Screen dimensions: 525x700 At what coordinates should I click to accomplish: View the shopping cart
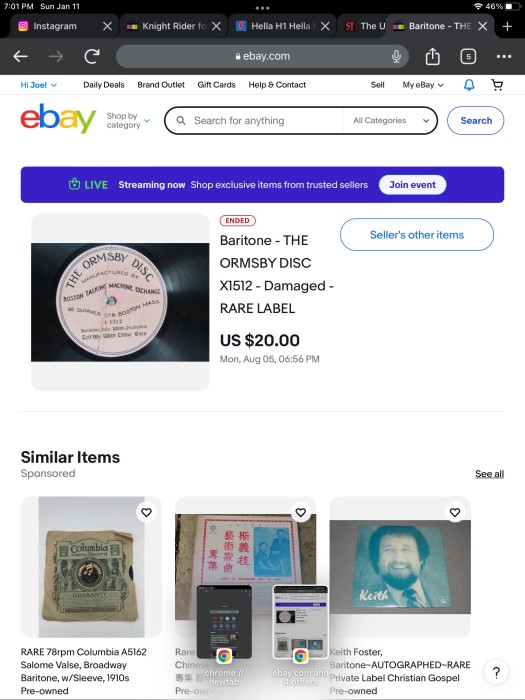pos(497,85)
